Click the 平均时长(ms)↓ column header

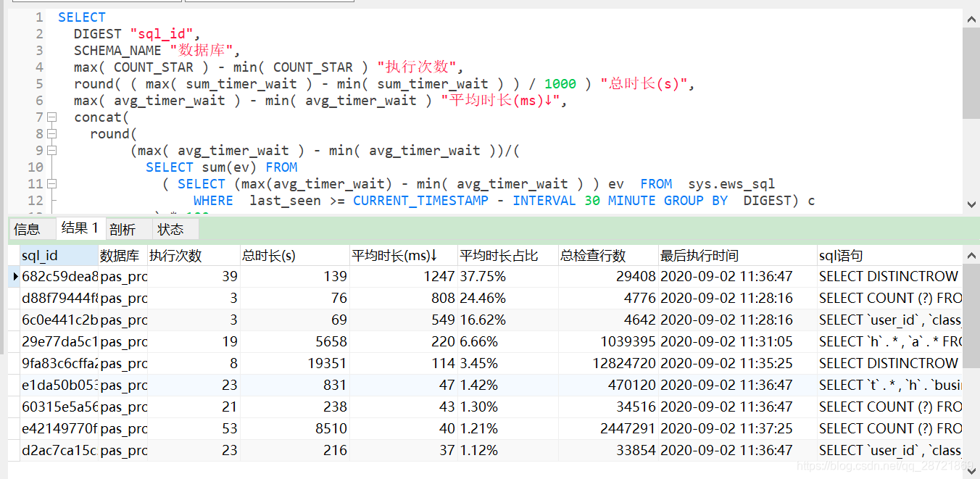pos(403,255)
